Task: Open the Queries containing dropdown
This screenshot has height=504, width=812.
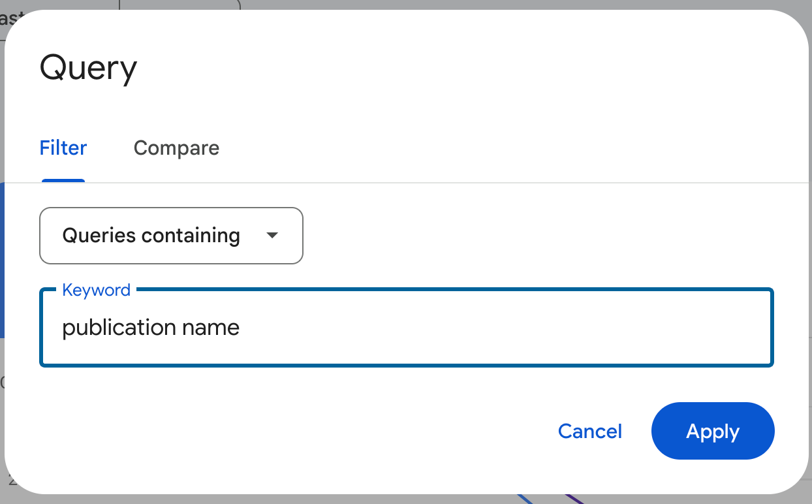Action: 172,236
